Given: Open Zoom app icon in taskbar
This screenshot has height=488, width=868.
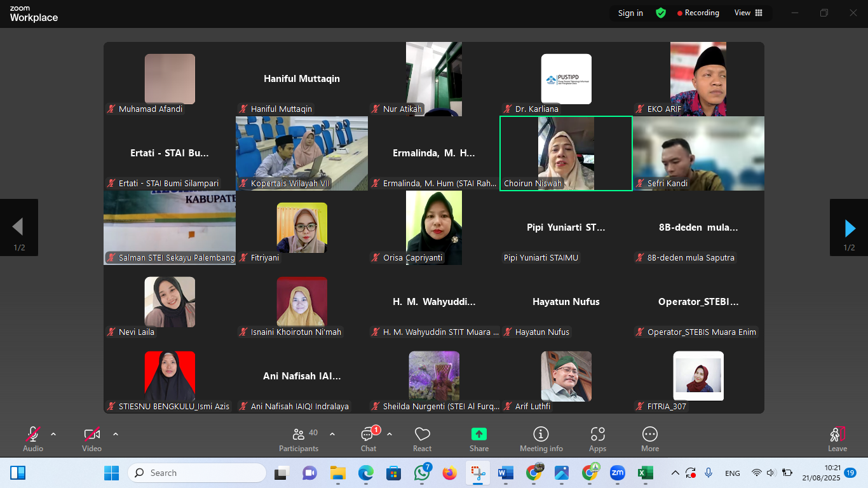Looking at the screenshot, I should pos(618,473).
